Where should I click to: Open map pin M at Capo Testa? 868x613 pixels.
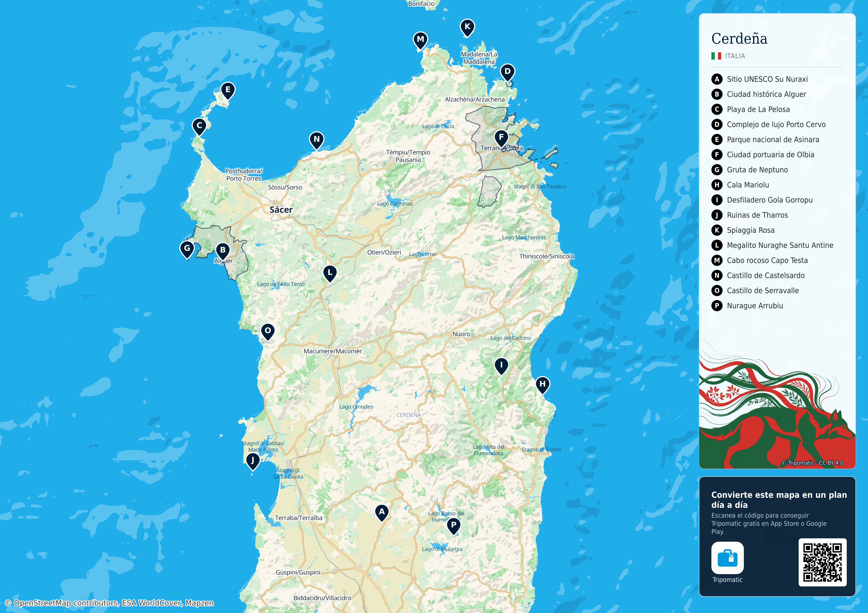pos(420,41)
